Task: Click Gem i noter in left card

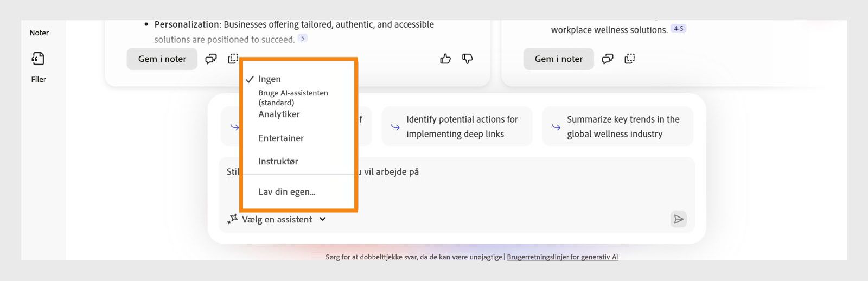Action: (x=162, y=59)
